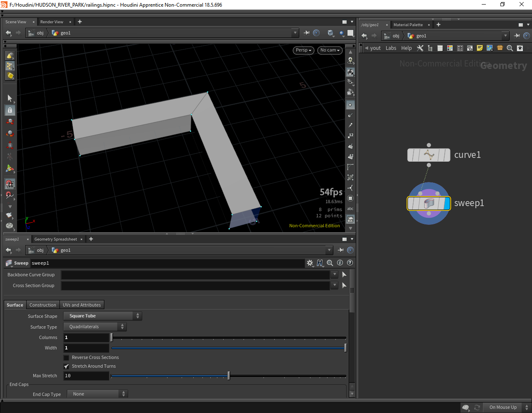Show sweep1 node info via the 'i' icon
This screenshot has width=532, height=413.
pos(340,263)
